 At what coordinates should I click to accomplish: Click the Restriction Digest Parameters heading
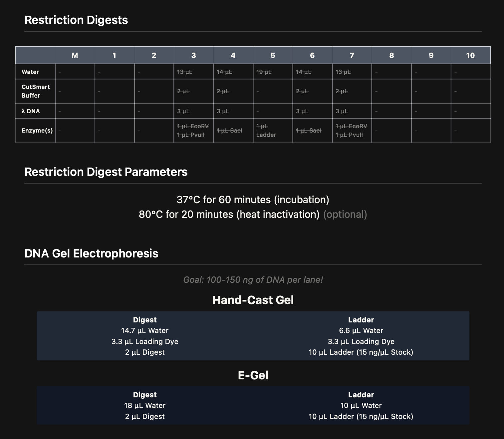[106, 172]
